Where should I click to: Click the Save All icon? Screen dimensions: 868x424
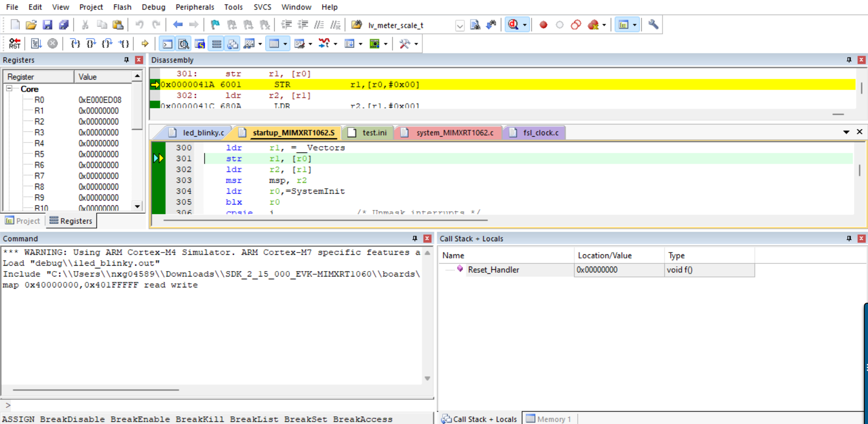coord(64,25)
